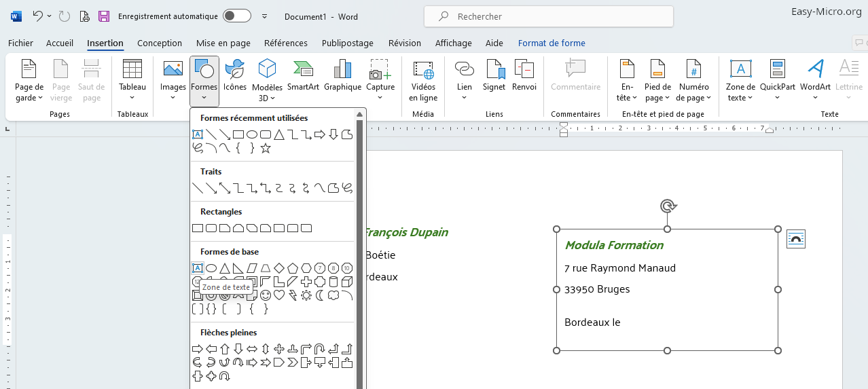Screen dimensions: 868x389
Task: Select the lightning bolt shape
Action: (293, 295)
